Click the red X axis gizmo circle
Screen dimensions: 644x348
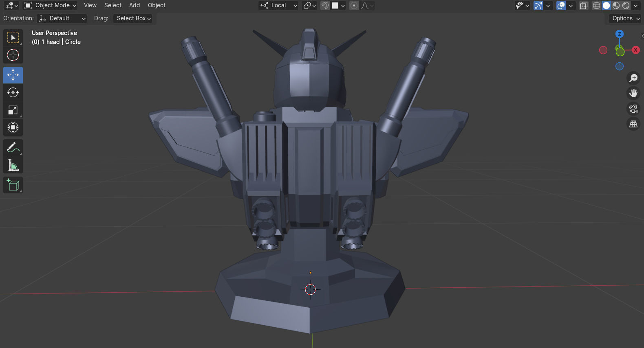click(635, 50)
